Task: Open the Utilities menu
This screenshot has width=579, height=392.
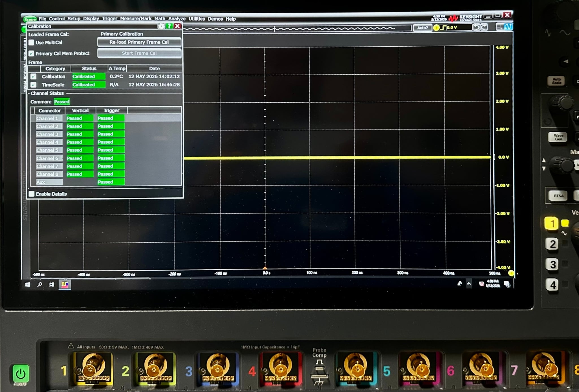Action: coord(196,19)
